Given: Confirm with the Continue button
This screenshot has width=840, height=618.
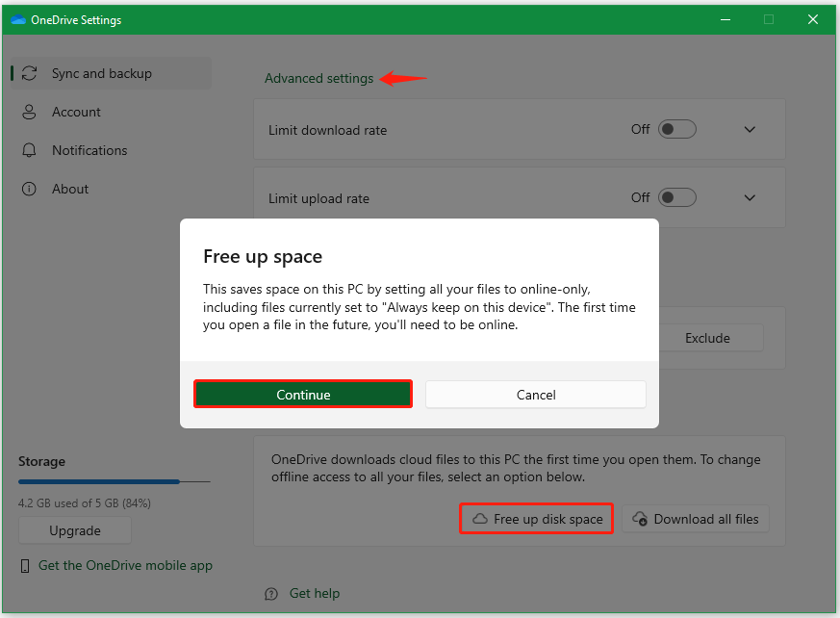Looking at the screenshot, I should [303, 395].
